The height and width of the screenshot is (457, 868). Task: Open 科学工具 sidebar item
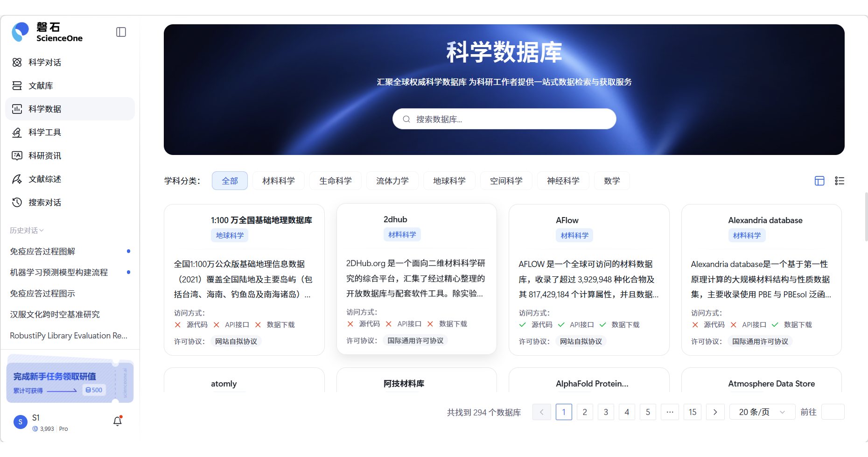click(x=70, y=132)
